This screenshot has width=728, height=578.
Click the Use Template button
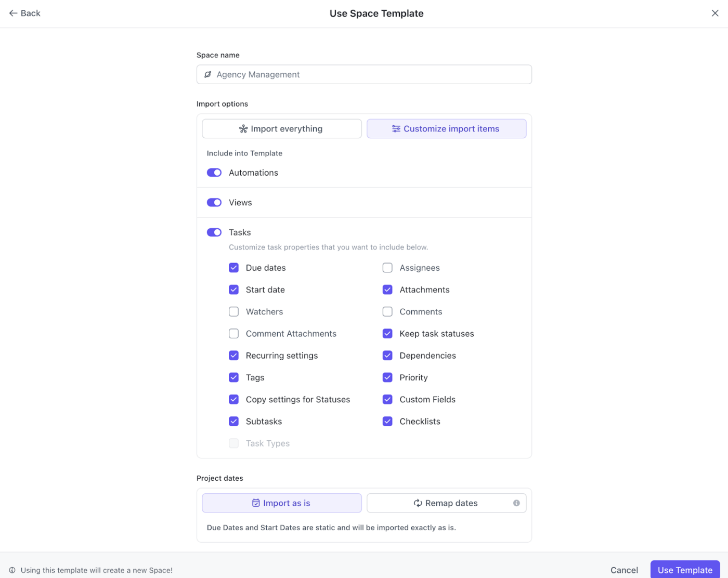pyautogui.click(x=685, y=570)
